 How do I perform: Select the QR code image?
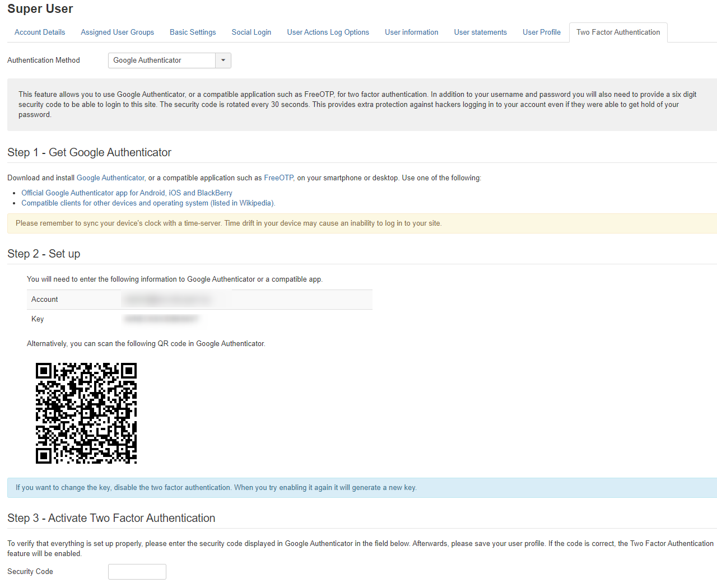tap(86, 413)
